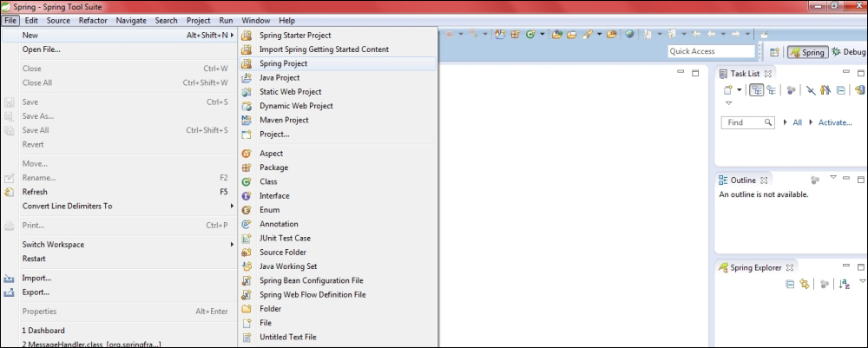Viewport: 868px width, 348px height.
Task: Click Java Working Set icon
Action: pyautogui.click(x=247, y=266)
